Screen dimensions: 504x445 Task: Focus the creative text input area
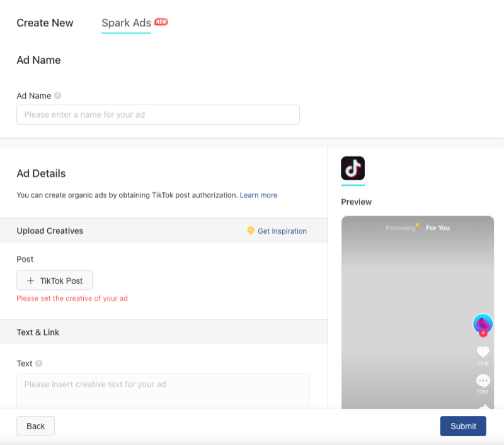[163, 391]
